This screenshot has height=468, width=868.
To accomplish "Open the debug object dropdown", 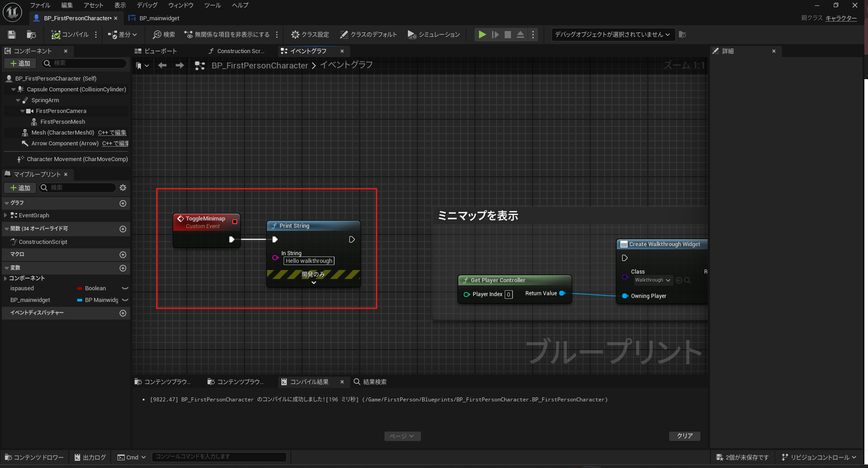I will click(613, 35).
